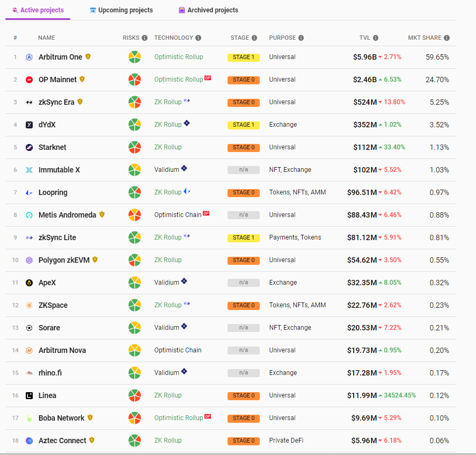Click the TECHNOLOGY column info icon

pyautogui.click(x=198, y=38)
